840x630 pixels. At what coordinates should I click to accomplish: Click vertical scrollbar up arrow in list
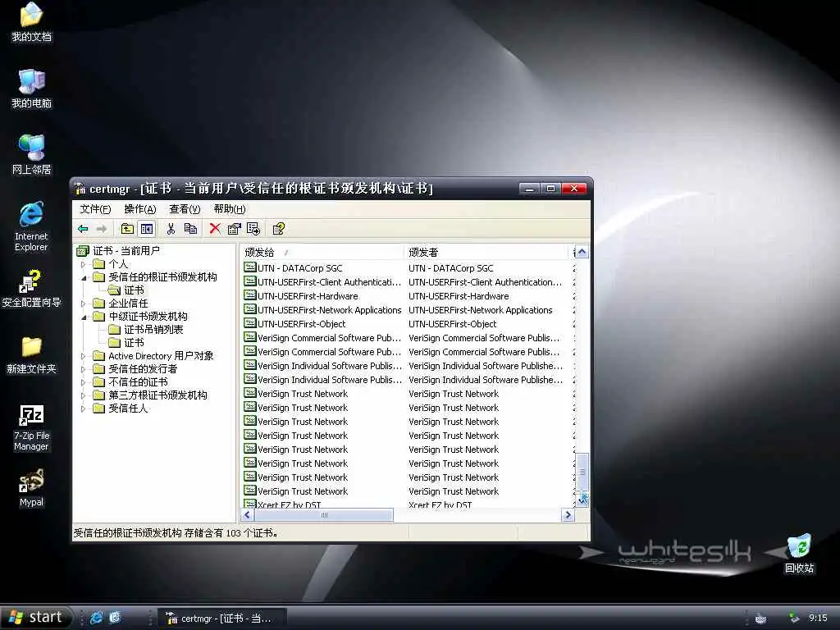click(582, 252)
